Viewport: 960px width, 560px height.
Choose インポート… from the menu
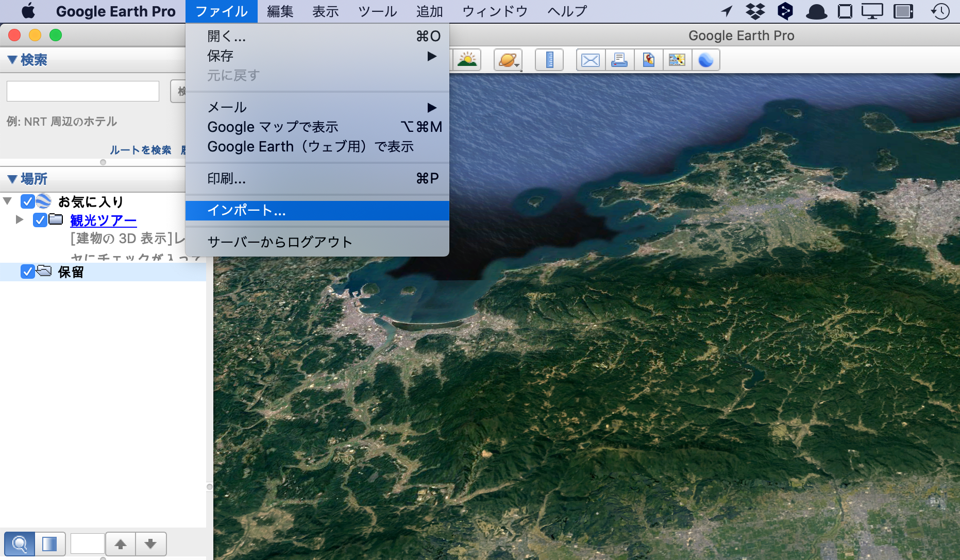pyautogui.click(x=317, y=210)
